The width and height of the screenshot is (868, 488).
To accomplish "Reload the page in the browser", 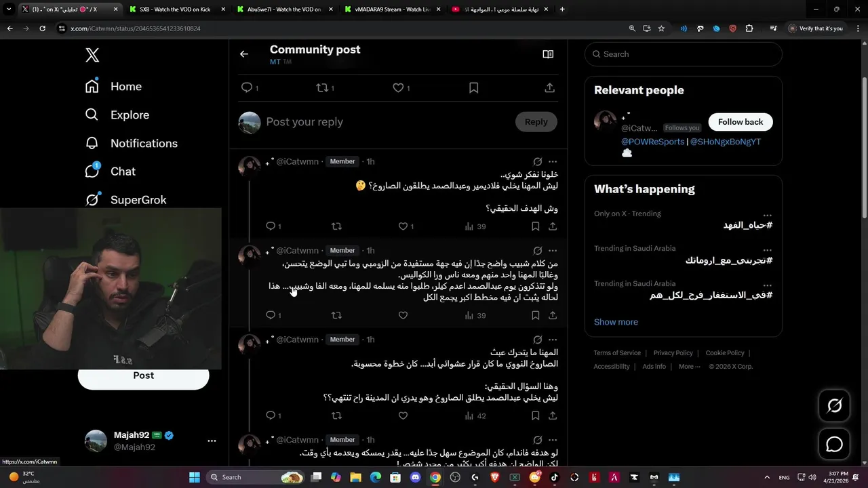I will pyautogui.click(x=42, y=28).
